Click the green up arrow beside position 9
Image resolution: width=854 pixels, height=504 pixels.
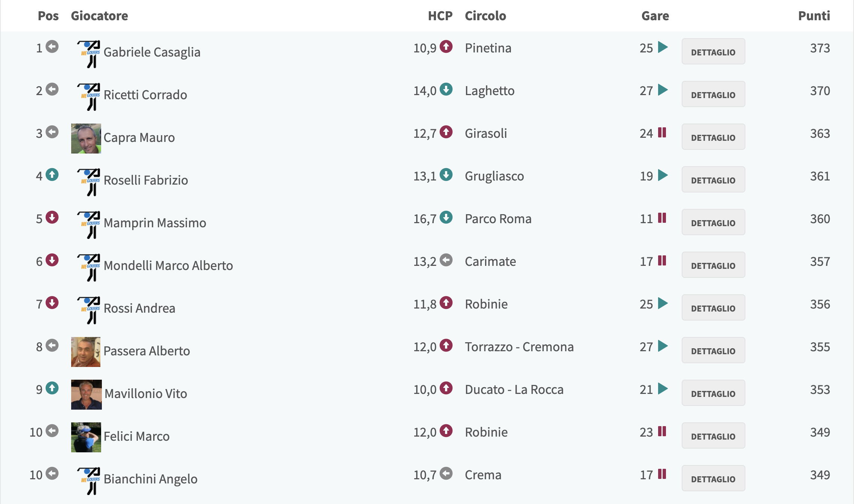pos(52,388)
